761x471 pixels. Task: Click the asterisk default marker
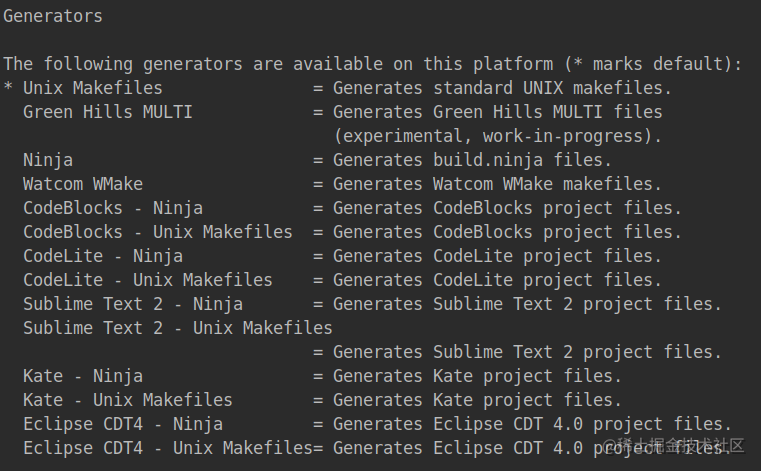pyautogui.click(x=8, y=87)
